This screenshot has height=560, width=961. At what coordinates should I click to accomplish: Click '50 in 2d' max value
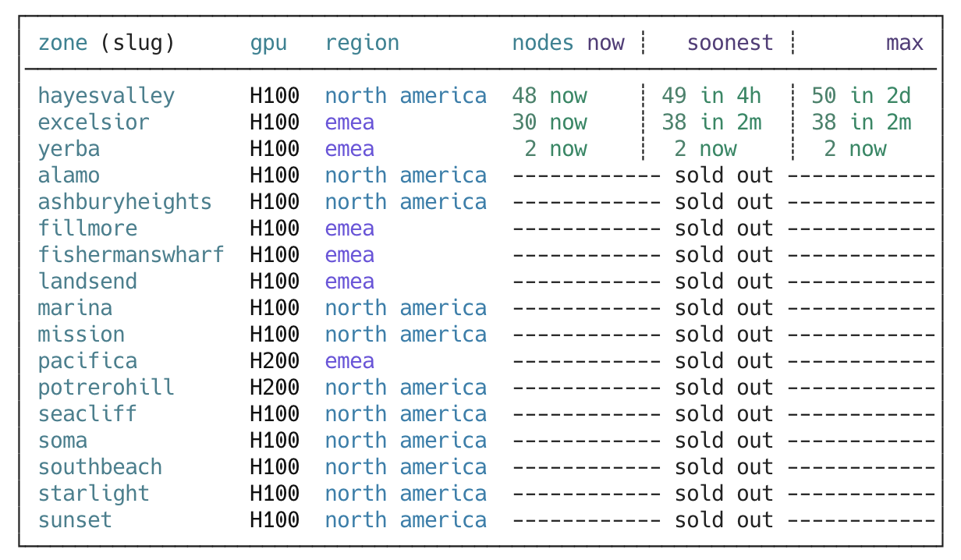coord(861,96)
